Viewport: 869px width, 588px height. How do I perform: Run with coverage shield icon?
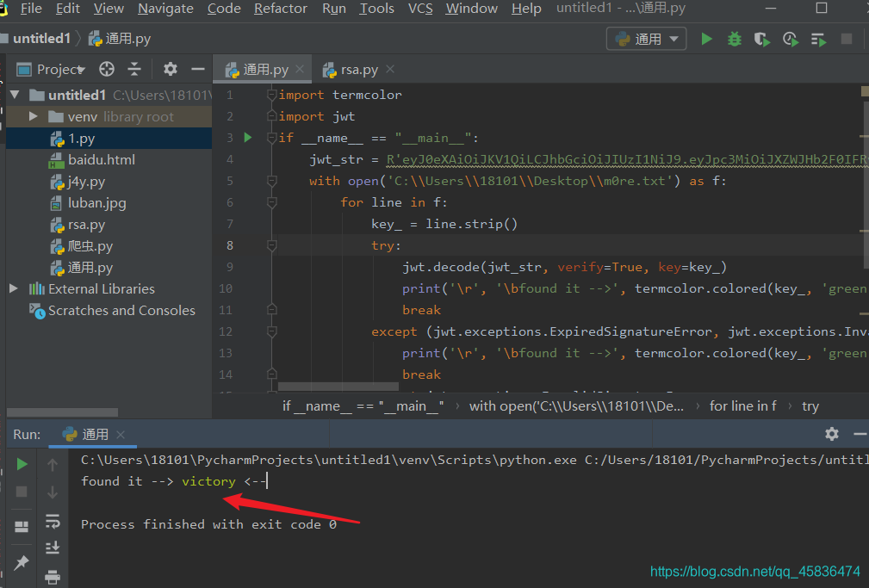[x=762, y=40]
